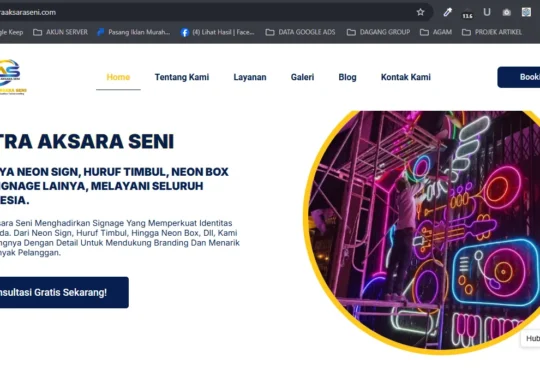This screenshot has width=540, height=370.
Task: Expand the AKUN SERVER bookmark folder
Action: [61, 32]
